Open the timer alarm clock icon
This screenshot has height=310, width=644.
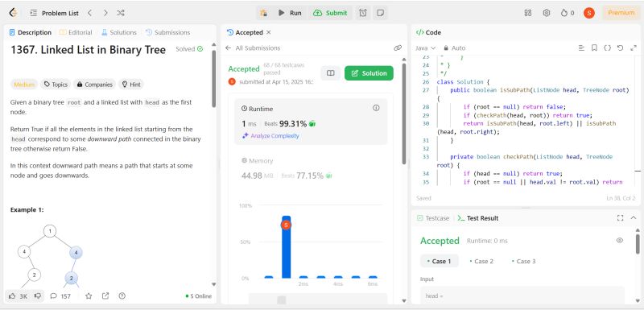click(363, 13)
